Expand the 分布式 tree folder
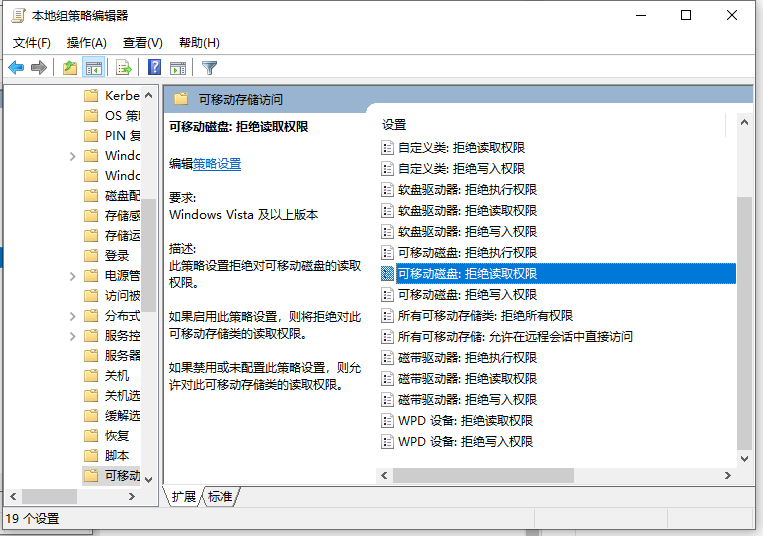Screen dimensions: 763x536 [x=73, y=316]
